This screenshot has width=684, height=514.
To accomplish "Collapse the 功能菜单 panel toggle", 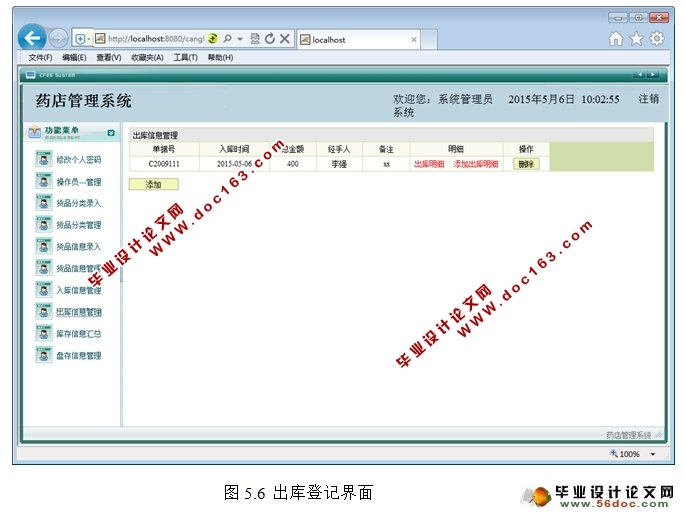I will pyautogui.click(x=111, y=133).
